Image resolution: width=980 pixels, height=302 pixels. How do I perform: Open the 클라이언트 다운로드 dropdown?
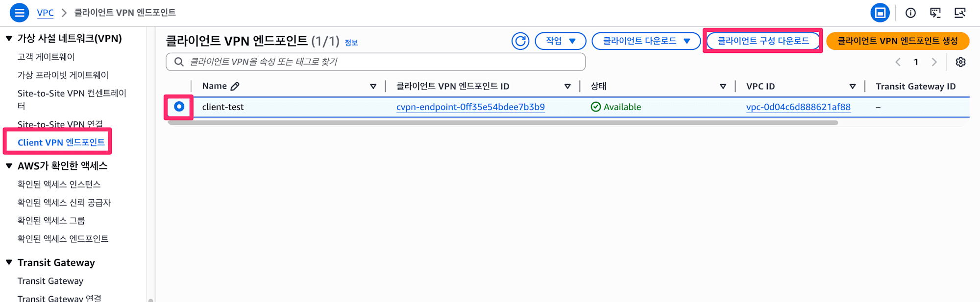coord(646,41)
